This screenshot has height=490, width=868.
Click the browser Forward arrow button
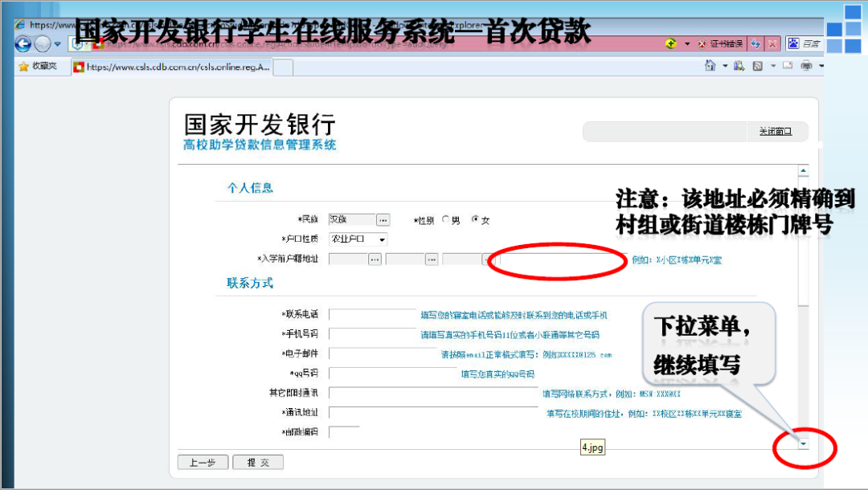(43, 43)
